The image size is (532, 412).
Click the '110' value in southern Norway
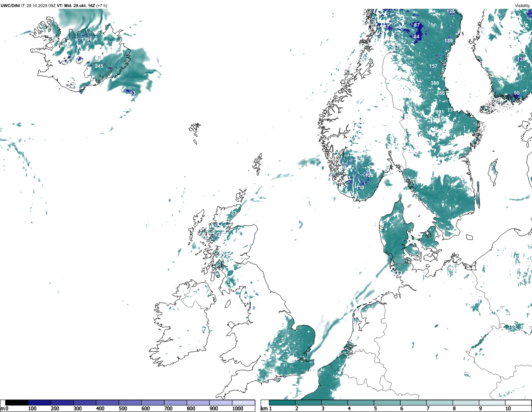coord(360,187)
